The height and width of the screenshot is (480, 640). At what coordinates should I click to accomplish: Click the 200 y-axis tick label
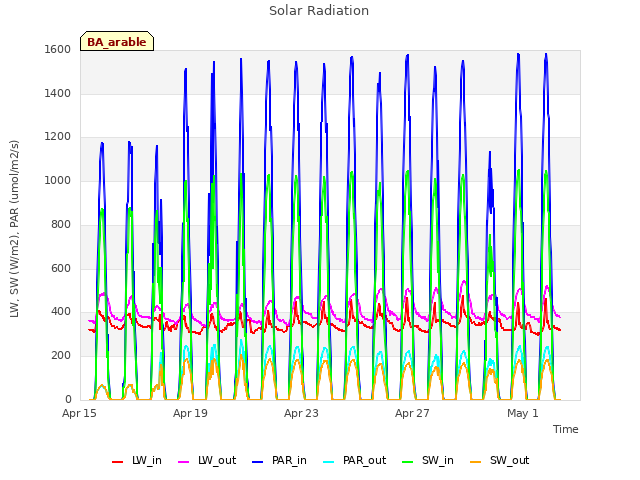point(61,356)
